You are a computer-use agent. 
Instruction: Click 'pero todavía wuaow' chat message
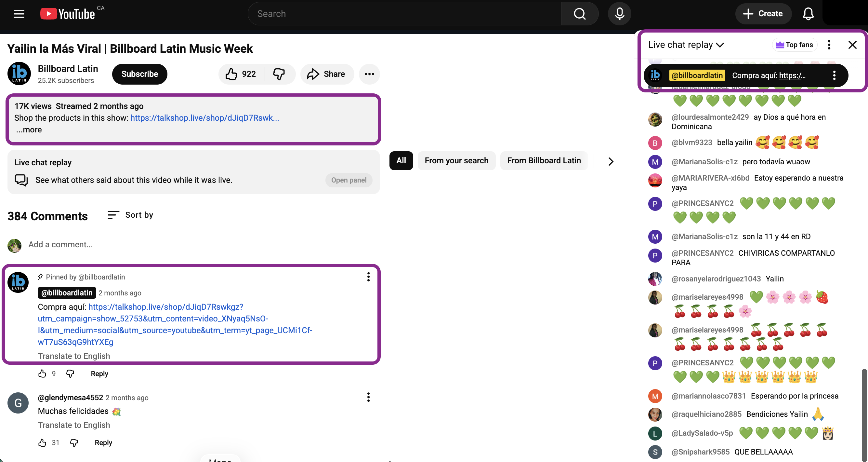pyautogui.click(x=776, y=161)
